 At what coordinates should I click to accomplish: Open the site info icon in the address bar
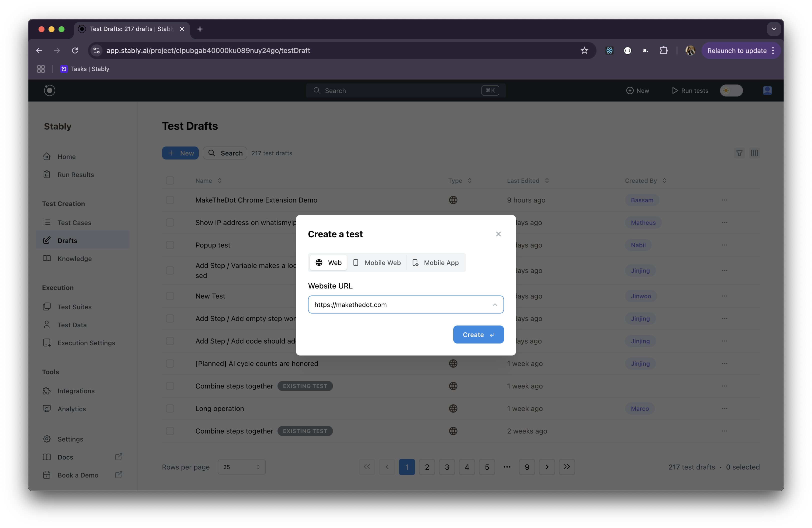coord(96,50)
